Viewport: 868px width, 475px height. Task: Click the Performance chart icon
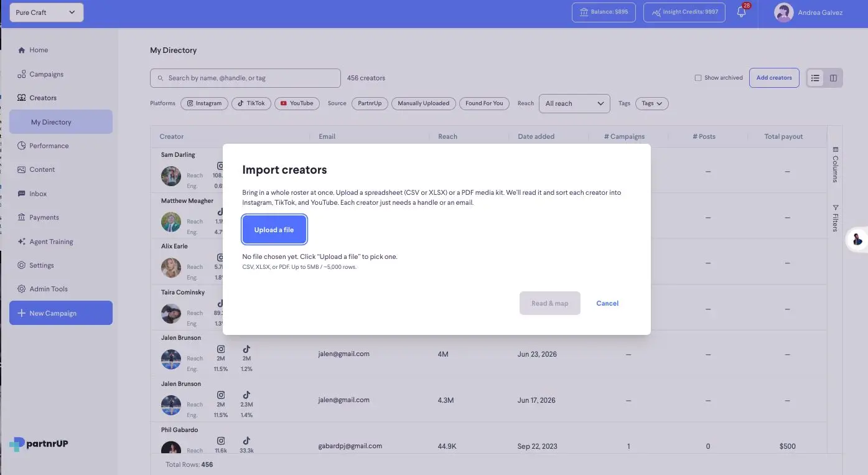pos(22,146)
